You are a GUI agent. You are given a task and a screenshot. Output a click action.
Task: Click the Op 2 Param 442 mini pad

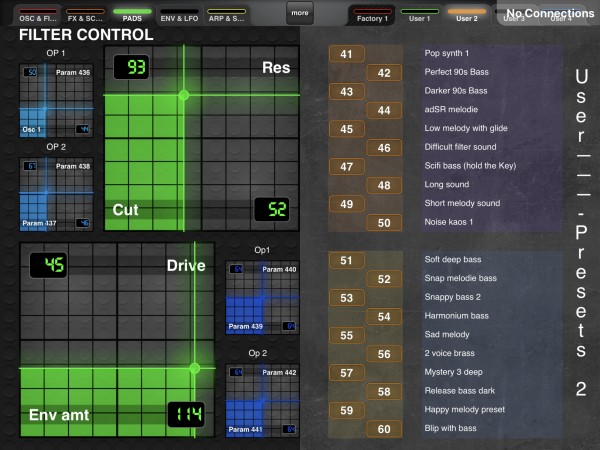(262, 400)
